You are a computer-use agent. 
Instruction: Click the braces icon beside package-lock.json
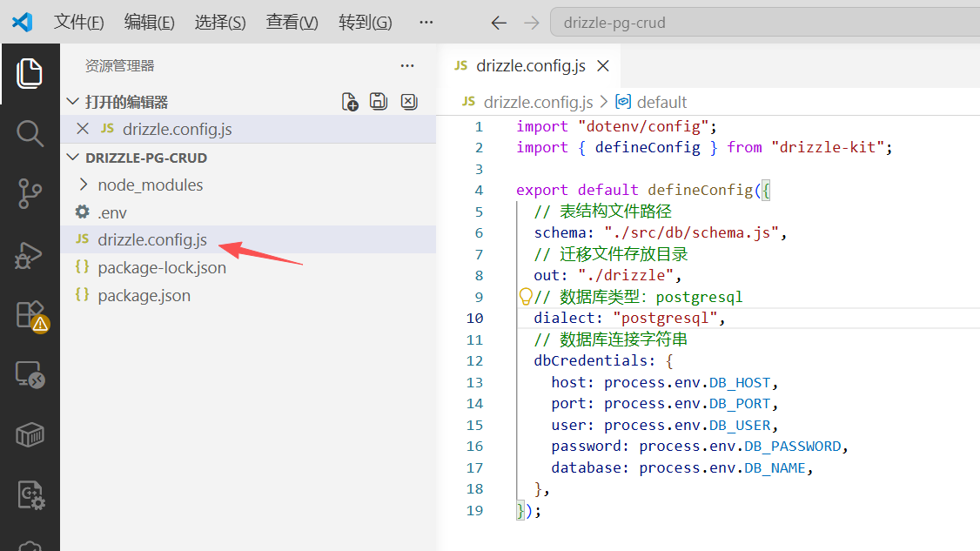pos(82,267)
